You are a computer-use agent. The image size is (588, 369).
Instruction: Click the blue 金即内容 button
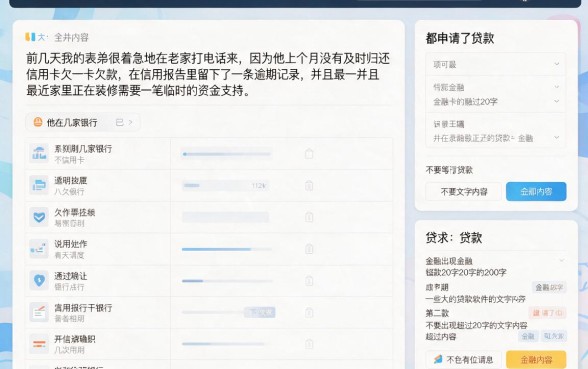click(536, 192)
